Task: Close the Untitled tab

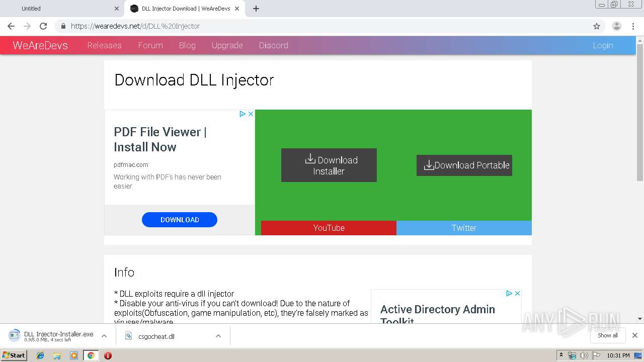Action: click(117, 9)
